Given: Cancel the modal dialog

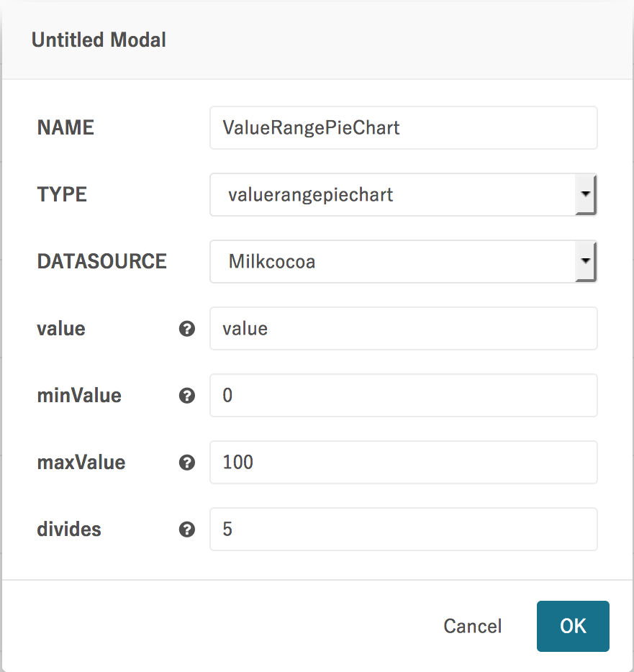Looking at the screenshot, I should [472, 626].
